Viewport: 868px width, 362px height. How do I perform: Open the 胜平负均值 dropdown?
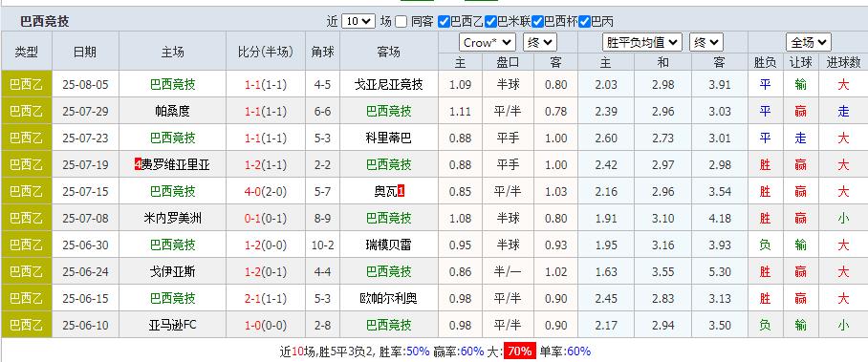click(x=642, y=42)
